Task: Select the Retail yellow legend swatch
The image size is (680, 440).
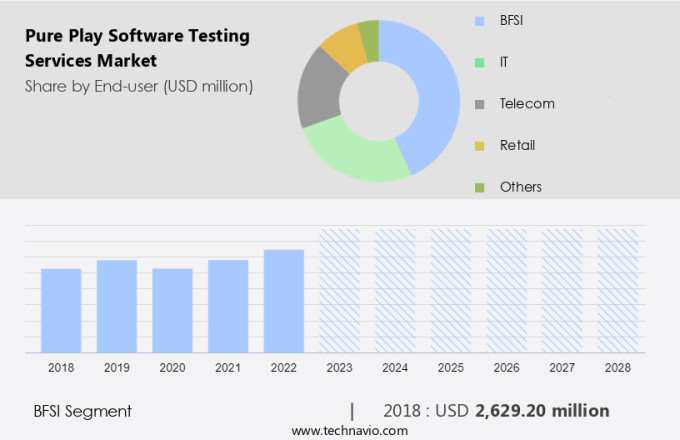Action: (479, 146)
